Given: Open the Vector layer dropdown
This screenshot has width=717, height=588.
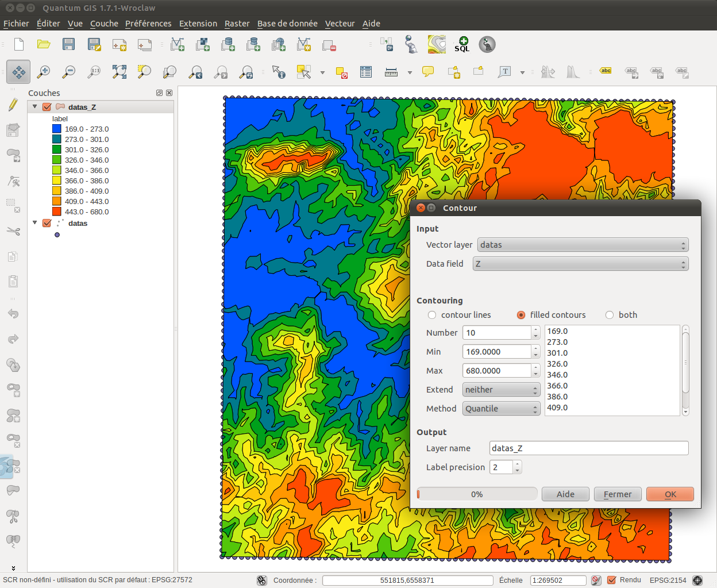Looking at the screenshot, I should click(x=583, y=245).
